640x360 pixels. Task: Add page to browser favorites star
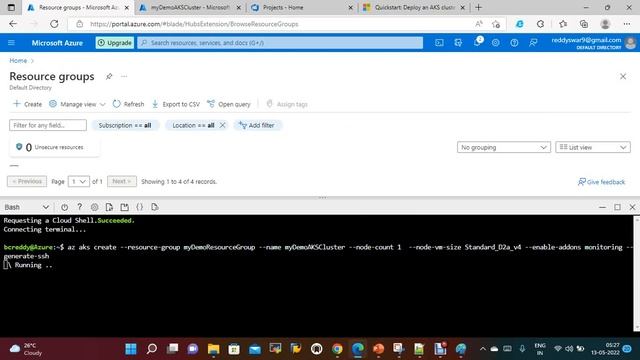496,24
